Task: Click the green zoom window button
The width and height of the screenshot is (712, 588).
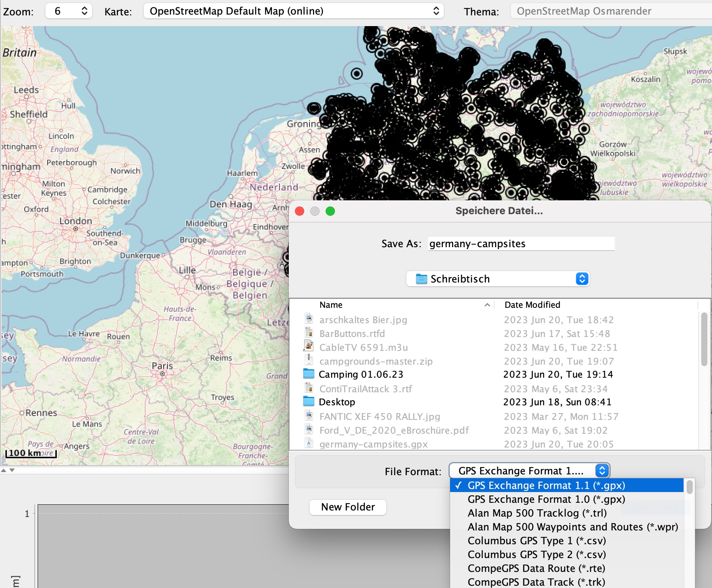Action: click(330, 211)
